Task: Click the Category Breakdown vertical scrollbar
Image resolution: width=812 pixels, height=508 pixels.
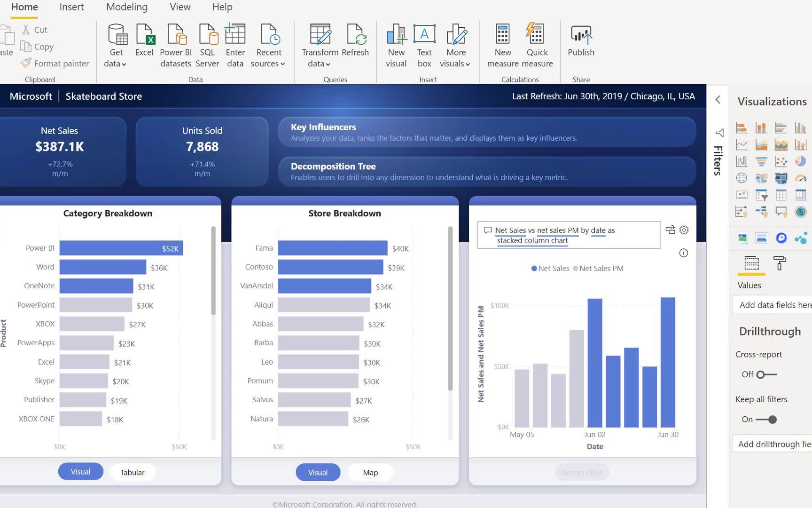Action: click(213, 270)
